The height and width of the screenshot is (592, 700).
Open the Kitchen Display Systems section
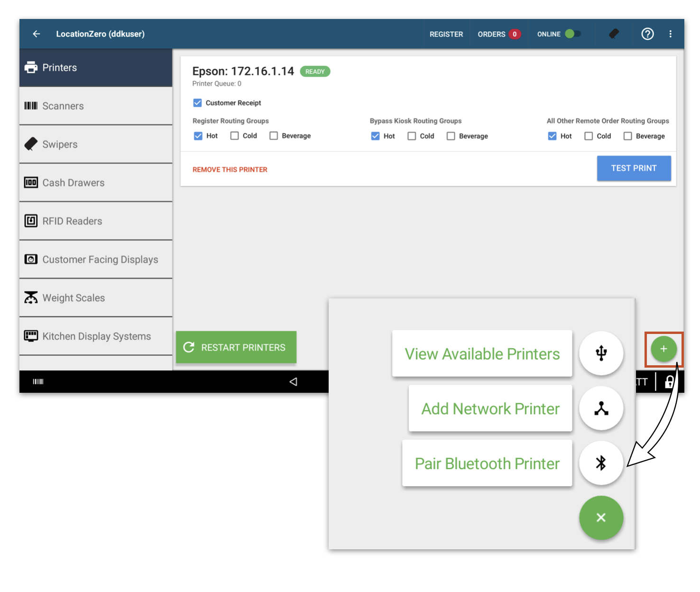[31, 336]
